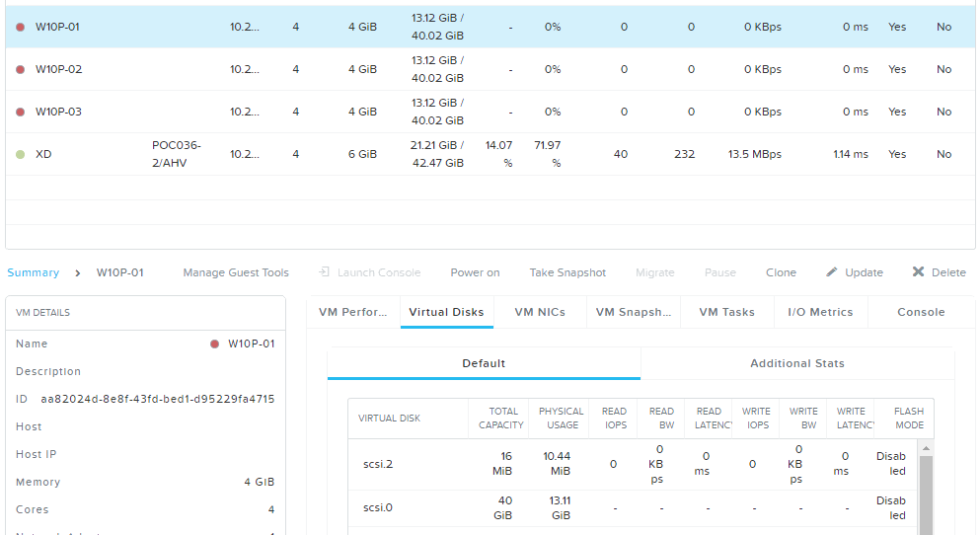Power on the selected VM
Screen dimensions: 980x535
click(475, 272)
